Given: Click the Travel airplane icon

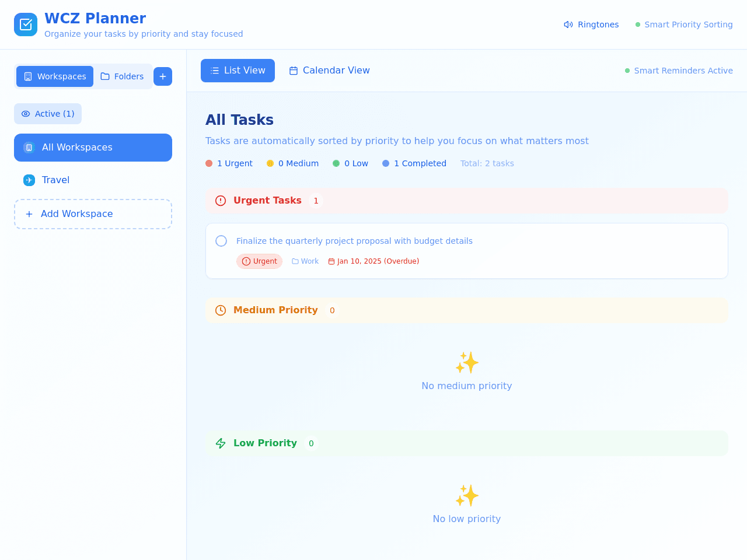Looking at the screenshot, I should [x=29, y=180].
